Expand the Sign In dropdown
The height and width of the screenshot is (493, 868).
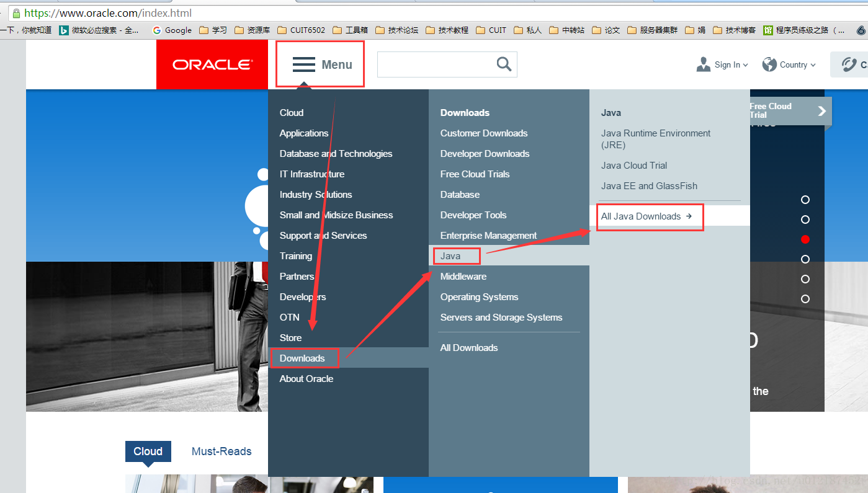(x=722, y=64)
